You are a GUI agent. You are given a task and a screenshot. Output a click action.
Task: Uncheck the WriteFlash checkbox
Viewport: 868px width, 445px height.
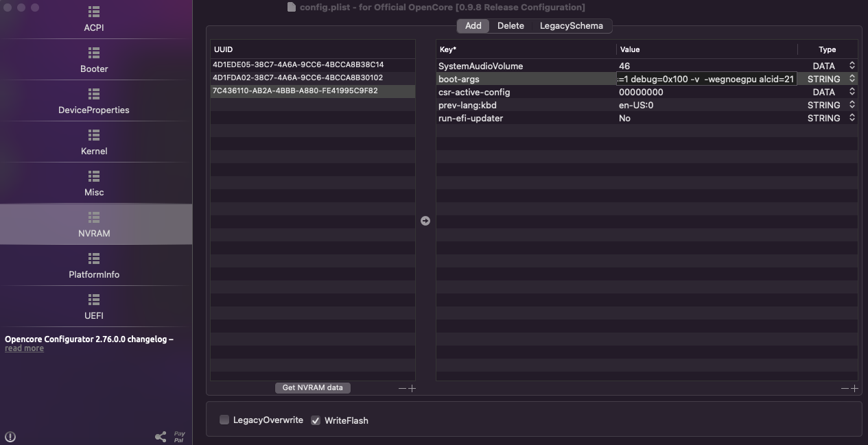click(316, 420)
